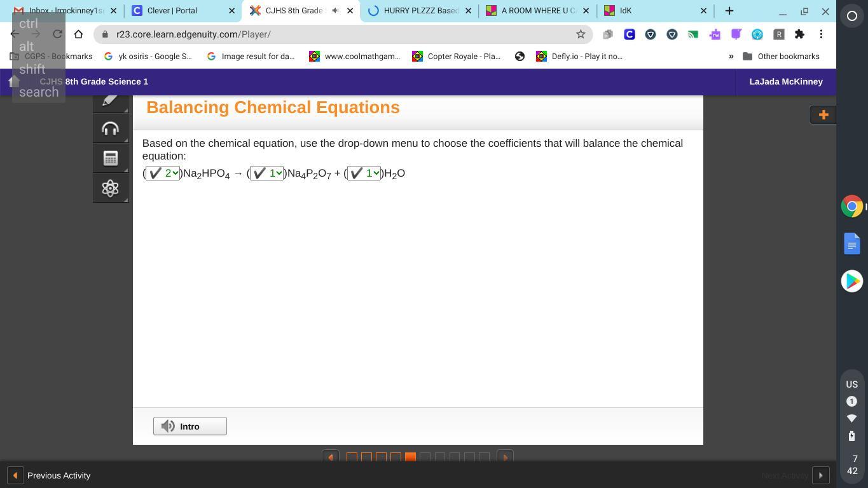Click the US keyboard layout indicator
The image size is (868, 488).
pyautogui.click(x=852, y=384)
